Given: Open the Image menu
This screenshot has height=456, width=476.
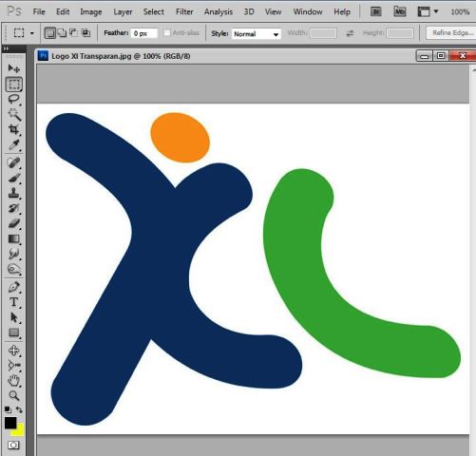Looking at the screenshot, I should coord(91,12).
